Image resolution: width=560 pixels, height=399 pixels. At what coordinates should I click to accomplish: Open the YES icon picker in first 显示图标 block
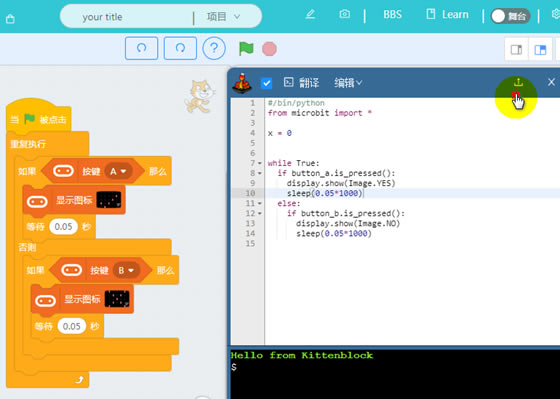tap(109, 200)
